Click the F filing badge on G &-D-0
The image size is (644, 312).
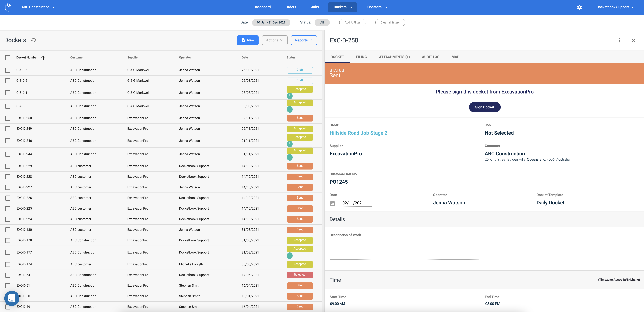(x=289, y=109)
